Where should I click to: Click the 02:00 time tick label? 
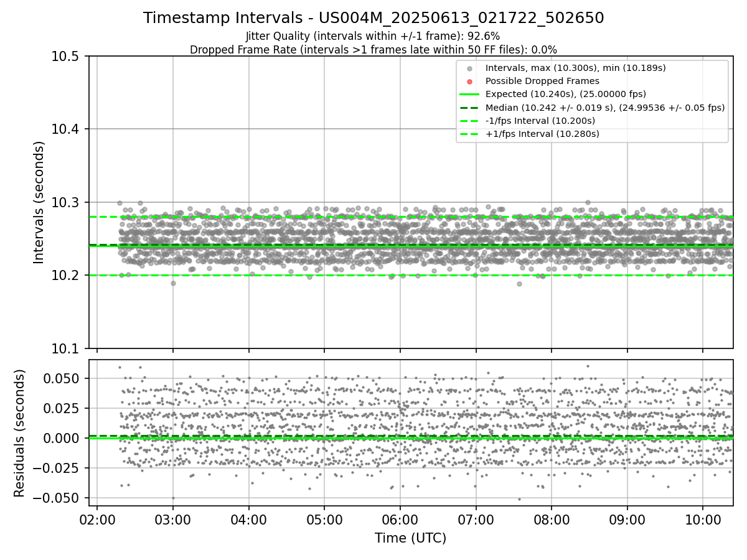pyautogui.click(x=96, y=520)
